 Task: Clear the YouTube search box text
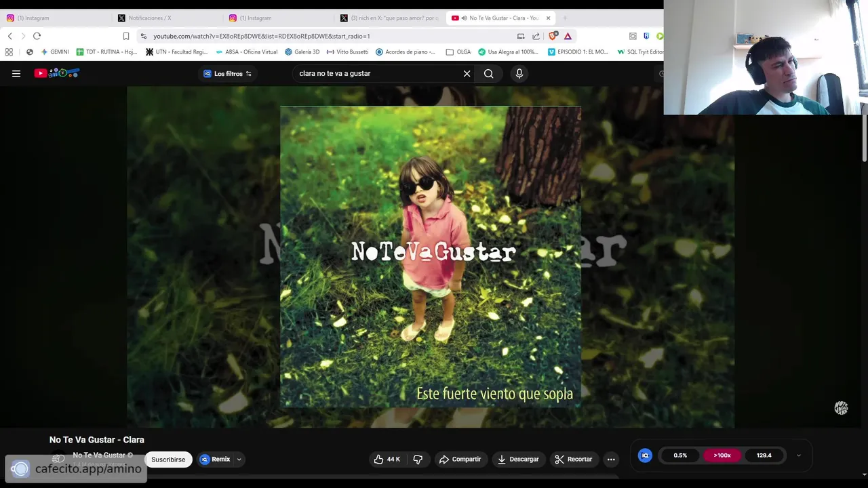click(467, 74)
